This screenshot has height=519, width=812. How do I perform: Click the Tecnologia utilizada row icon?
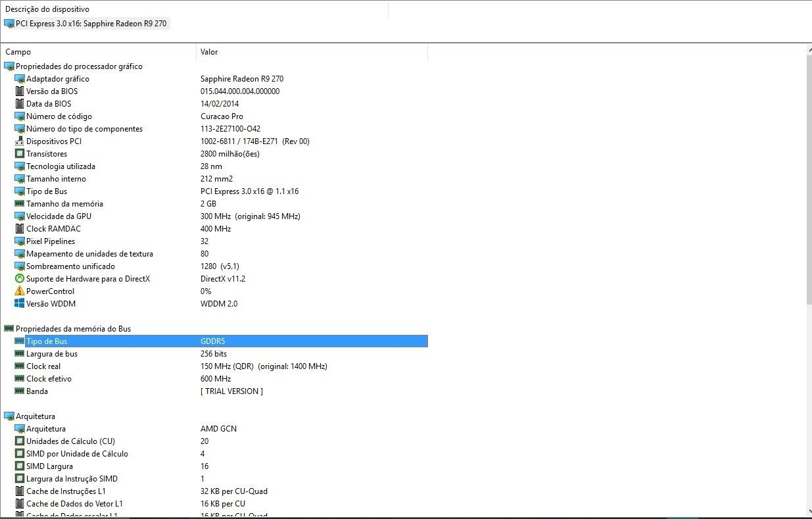click(20, 166)
